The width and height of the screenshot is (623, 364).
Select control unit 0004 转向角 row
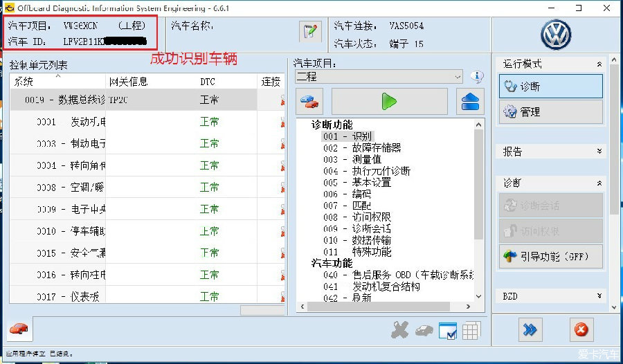[x=147, y=165]
